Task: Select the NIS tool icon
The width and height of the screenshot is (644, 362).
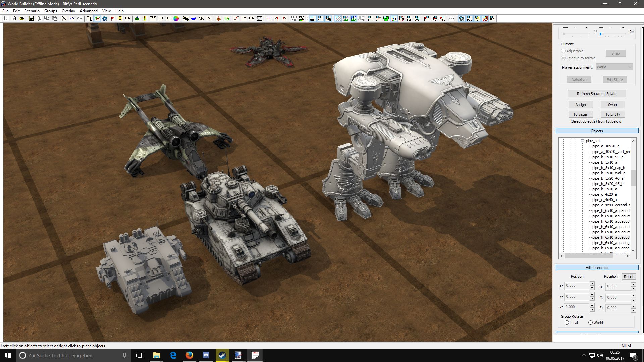Action: coord(201,19)
